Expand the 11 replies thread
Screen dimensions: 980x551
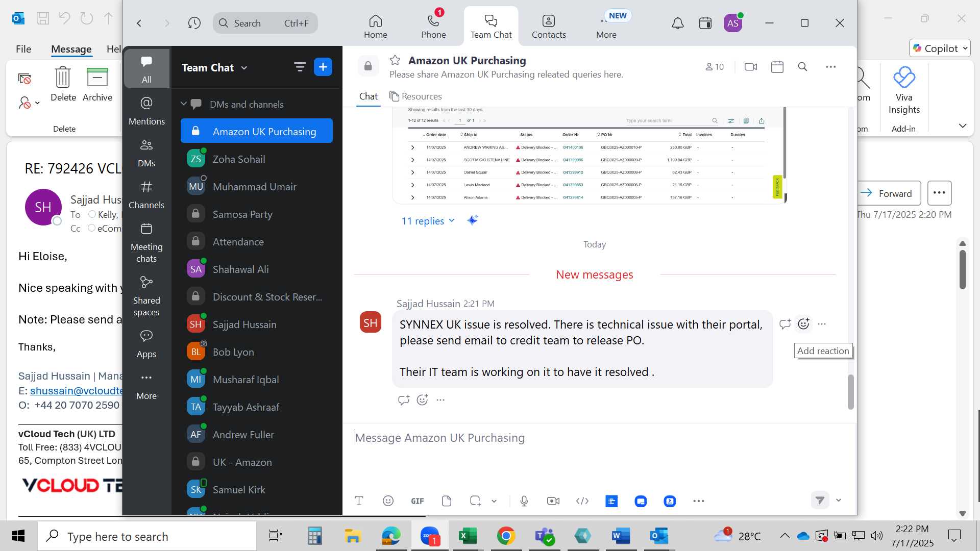(x=428, y=221)
